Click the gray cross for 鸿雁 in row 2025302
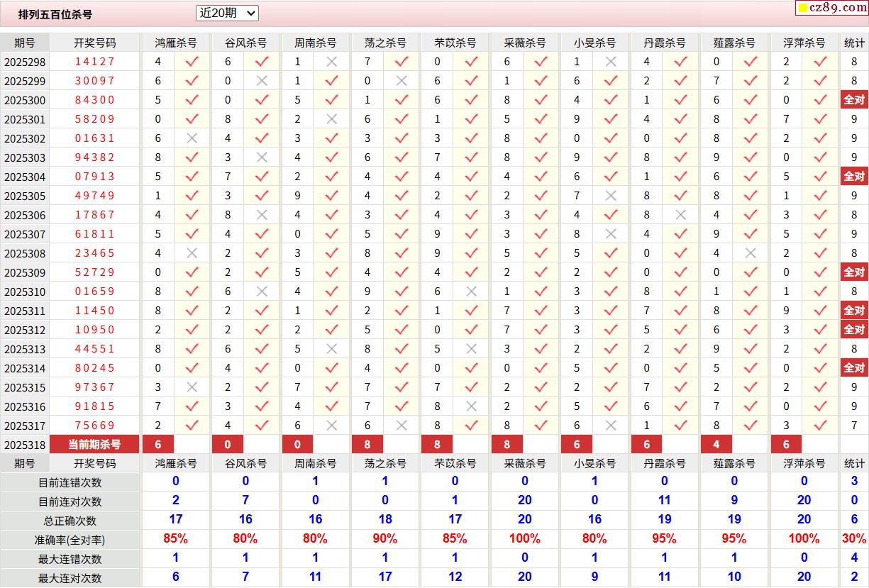The width and height of the screenshot is (869, 588). pyautogui.click(x=192, y=138)
